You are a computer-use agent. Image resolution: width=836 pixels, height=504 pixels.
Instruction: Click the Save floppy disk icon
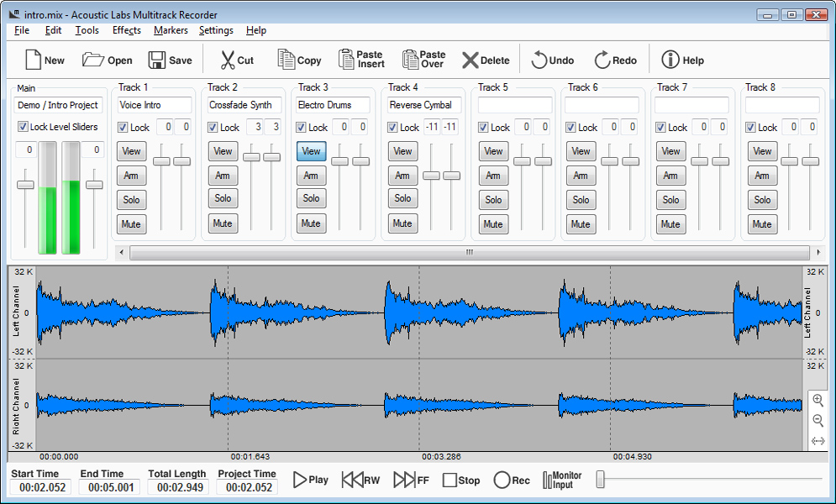pyautogui.click(x=157, y=60)
